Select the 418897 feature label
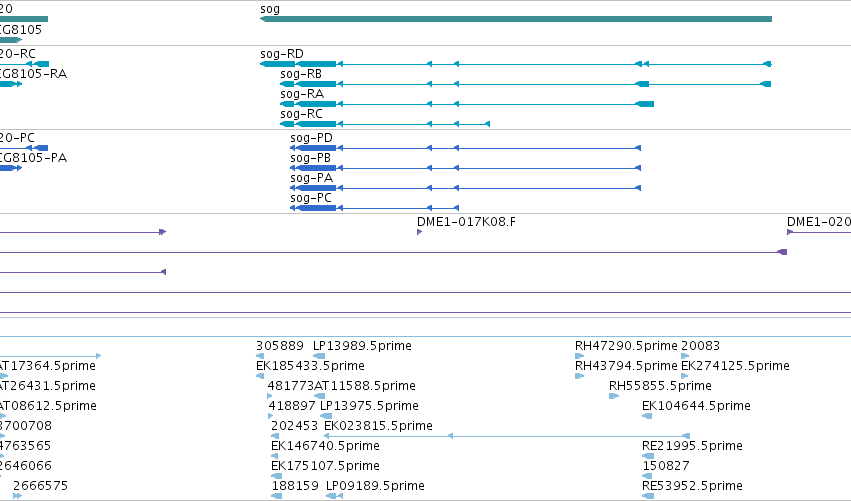 click(291, 406)
